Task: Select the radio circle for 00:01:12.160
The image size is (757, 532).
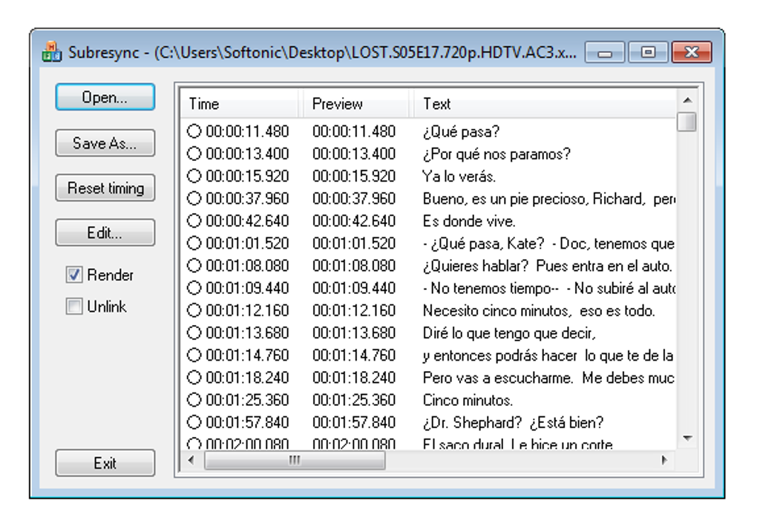Action: point(194,310)
